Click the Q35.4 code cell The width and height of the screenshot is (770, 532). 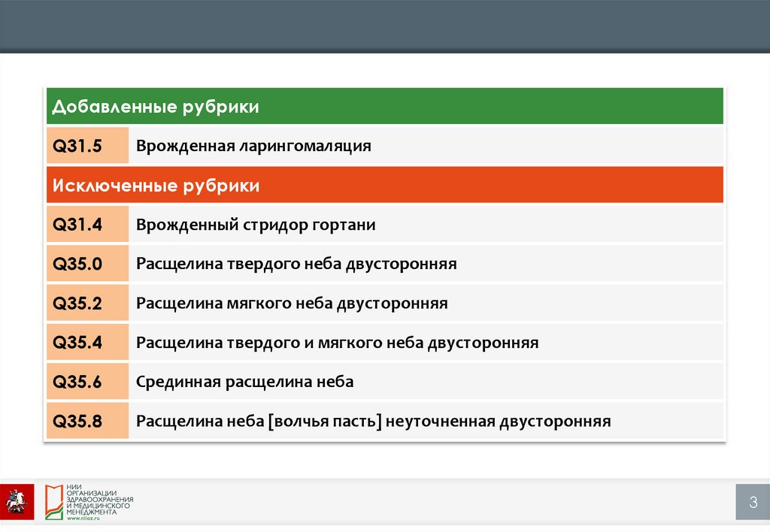point(86,343)
